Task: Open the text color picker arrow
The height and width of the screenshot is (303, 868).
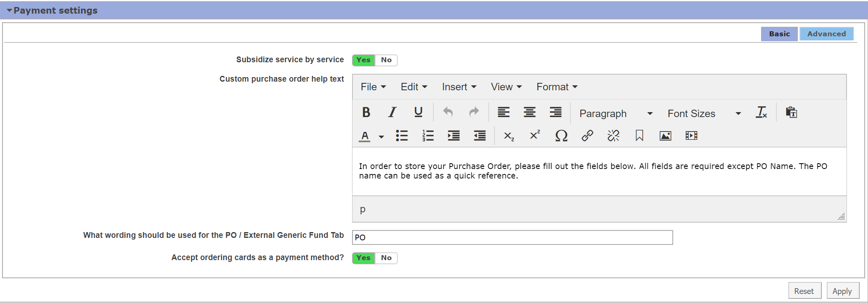Action: (381, 136)
